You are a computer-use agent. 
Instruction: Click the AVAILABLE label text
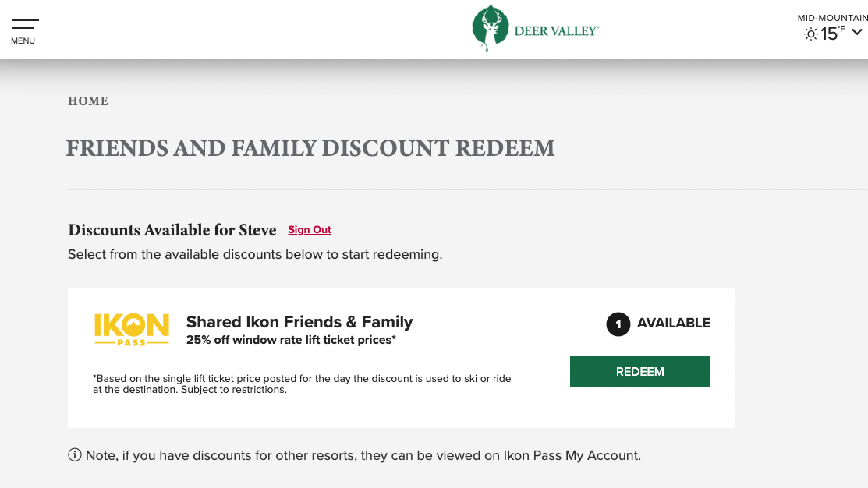(x=674, y=323)
